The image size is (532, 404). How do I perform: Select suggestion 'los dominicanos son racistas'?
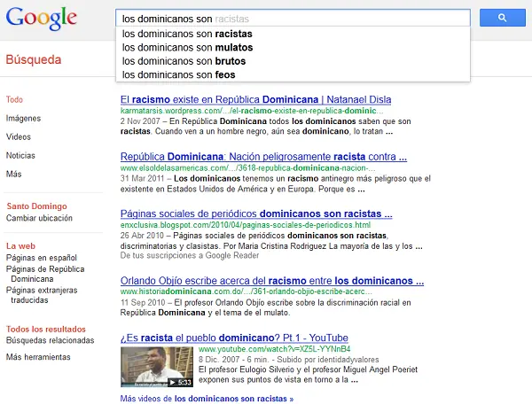(293, 34)
